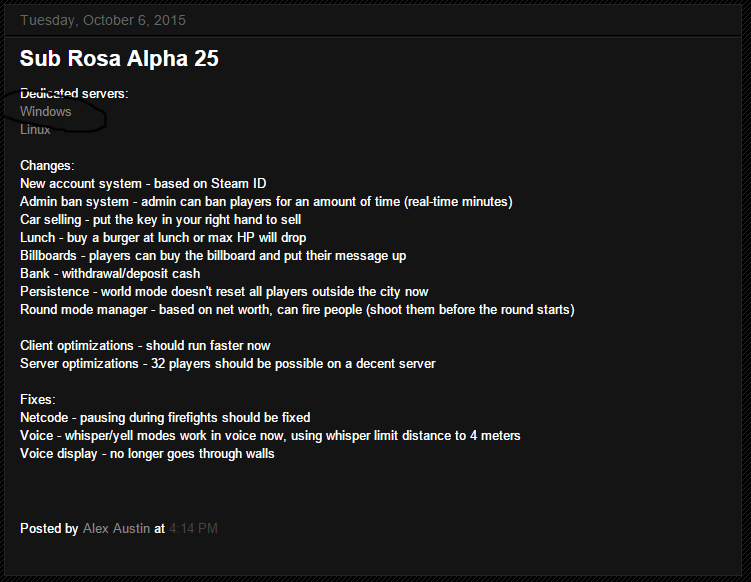Click the "Changes:" heading
This screenshot has width=751, height=582.
coord(47,166)
